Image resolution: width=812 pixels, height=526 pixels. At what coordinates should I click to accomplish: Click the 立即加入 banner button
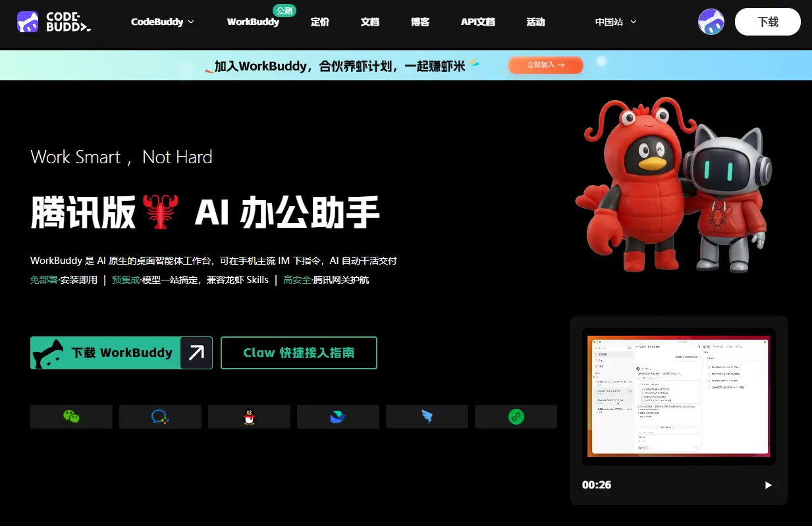(545, 65)
